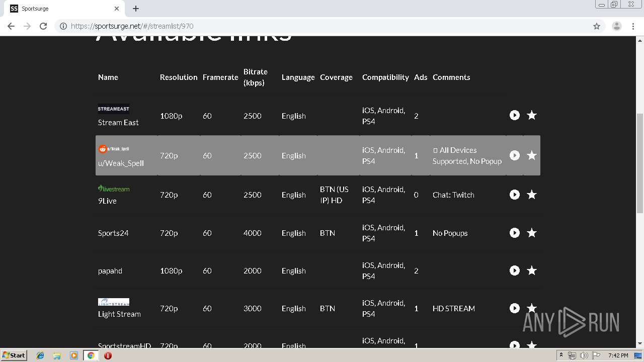Select the Sportsurge tab
644x362 pixels.
65,9
